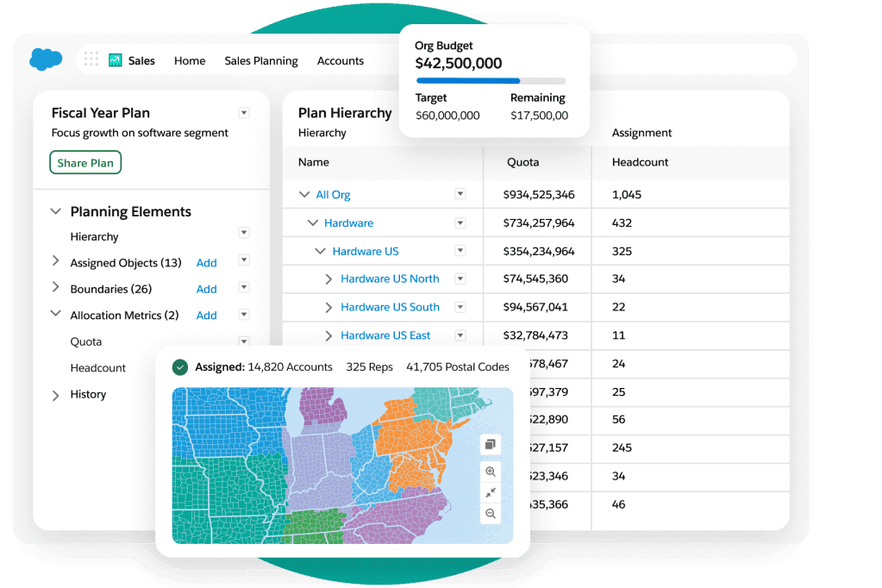Open Hardware US North row action menu
882x588 pixels.
460,278
